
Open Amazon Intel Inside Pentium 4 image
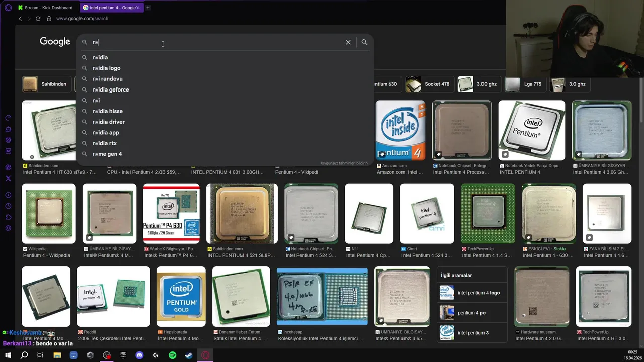pyautogui.click(x=400, y=130)
